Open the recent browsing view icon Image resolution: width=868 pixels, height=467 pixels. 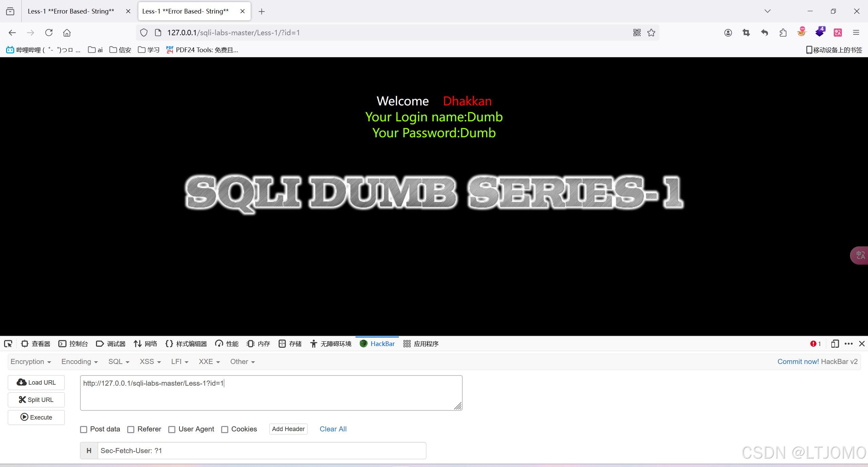pyautogui.click(x=10, y=11)
